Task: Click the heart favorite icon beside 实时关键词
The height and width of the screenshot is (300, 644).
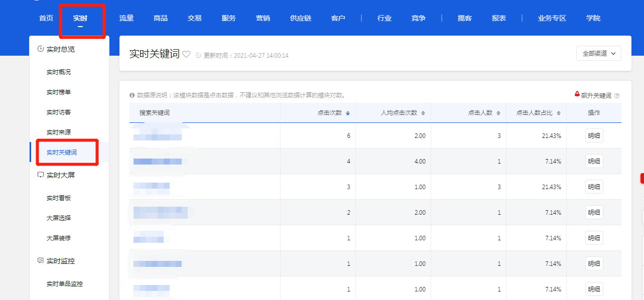Action: (186, 55)
